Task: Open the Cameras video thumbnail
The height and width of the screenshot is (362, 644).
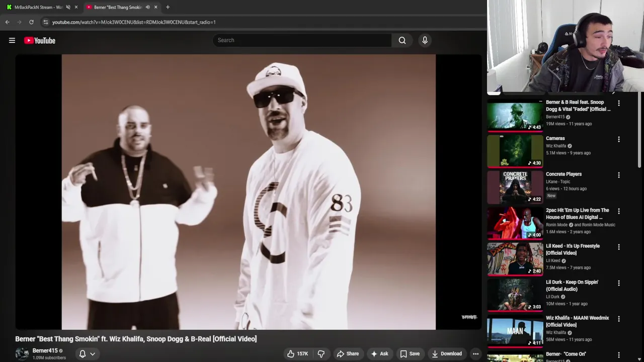Action: [515, 151]
